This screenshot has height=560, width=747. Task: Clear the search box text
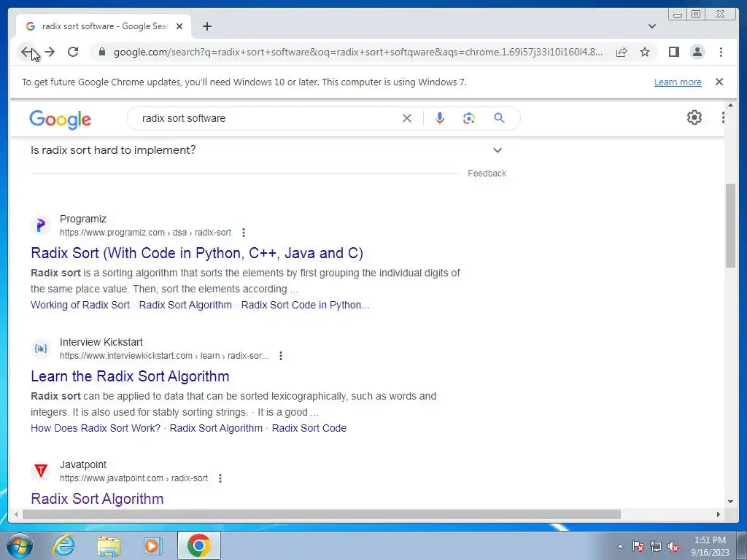pos(407,118)
